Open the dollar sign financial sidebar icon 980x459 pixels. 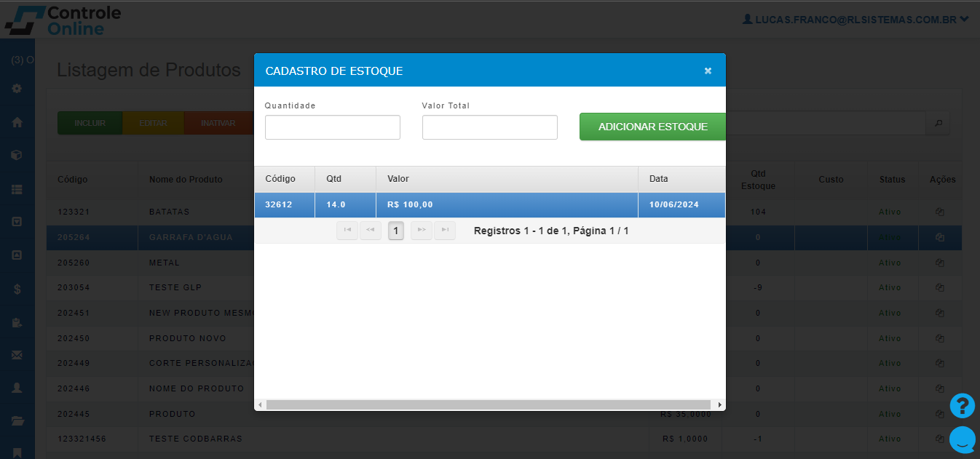click(17, 289)
